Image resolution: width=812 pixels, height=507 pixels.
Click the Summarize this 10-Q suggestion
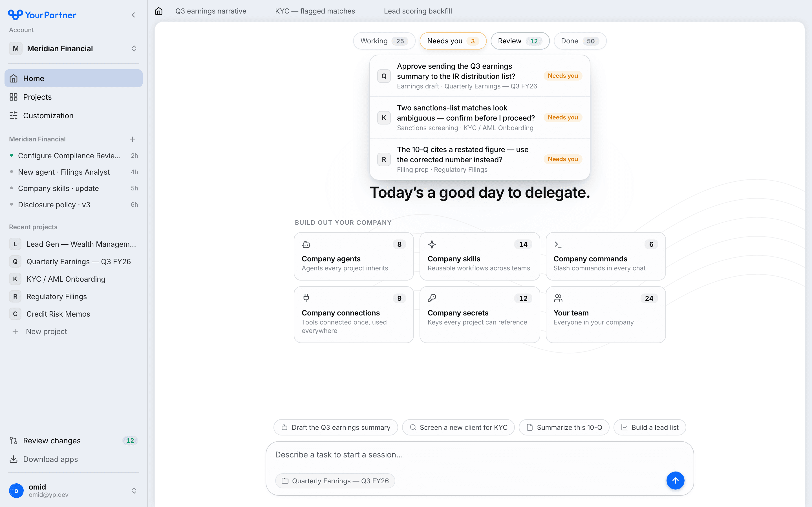point(564,427)
